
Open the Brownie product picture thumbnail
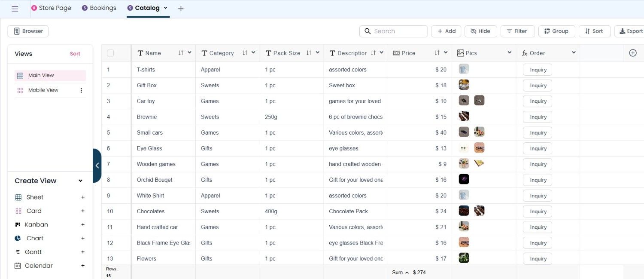coord(464,117)
